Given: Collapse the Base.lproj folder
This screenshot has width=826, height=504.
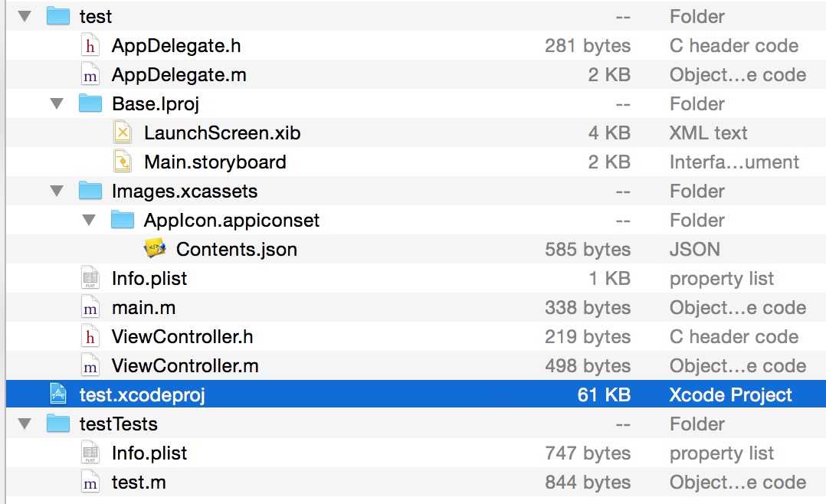Looking at the screenshot, I should coord(57,104).
